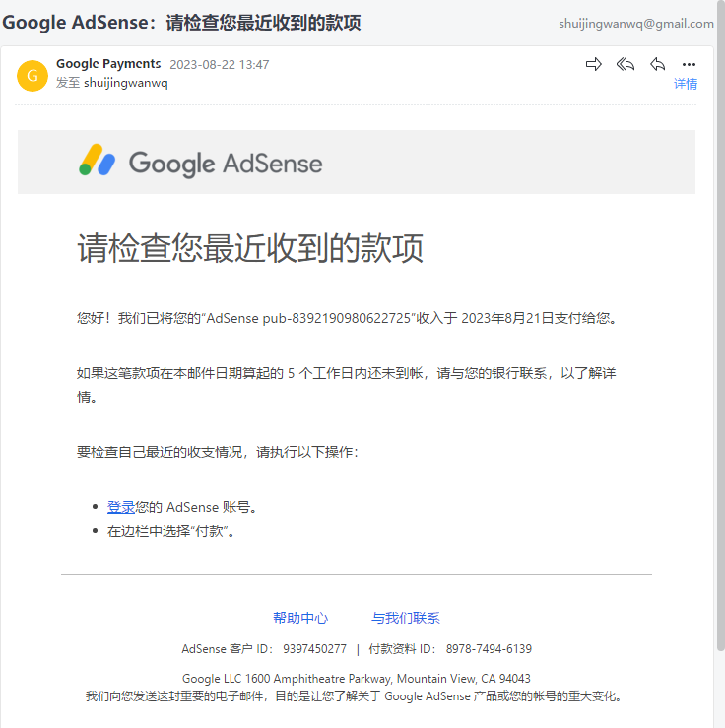Reply to sender with single-arrow icon
Screen dimensions: 725x728
click(x=657, y=64)
